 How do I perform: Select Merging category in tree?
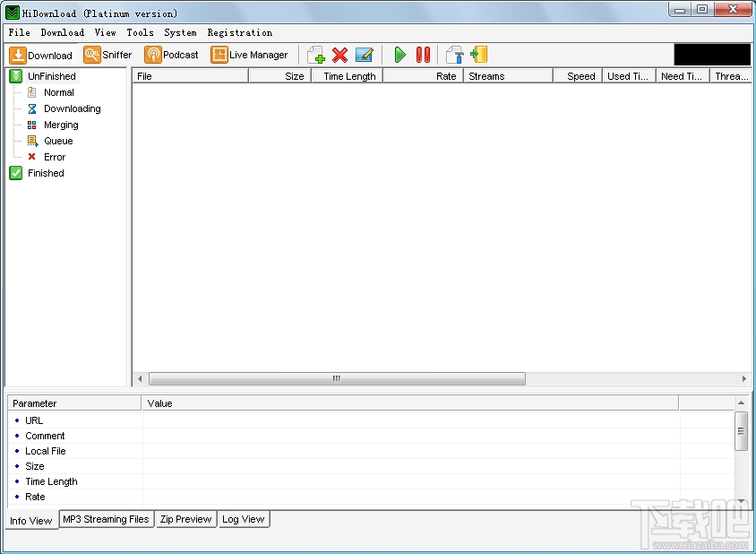click(61, 125)
